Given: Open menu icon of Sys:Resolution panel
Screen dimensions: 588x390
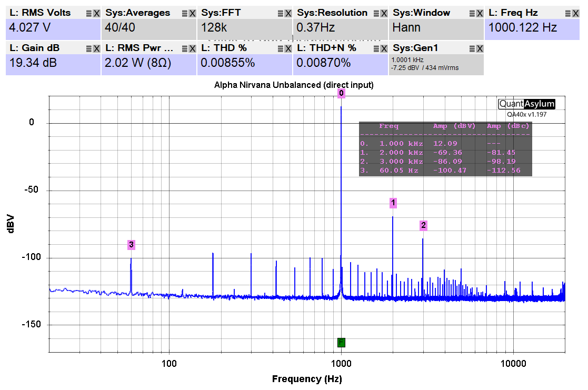Looking at the screenshot, I should [x=376, y=14].
